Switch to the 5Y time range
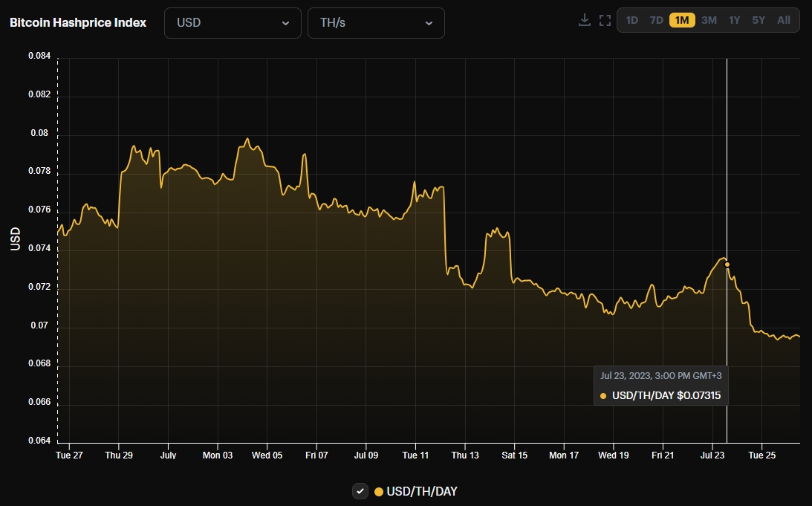Image resolution: width=812 pixels, height=506 pixels. pyautogui.click(x=759, y=20)
